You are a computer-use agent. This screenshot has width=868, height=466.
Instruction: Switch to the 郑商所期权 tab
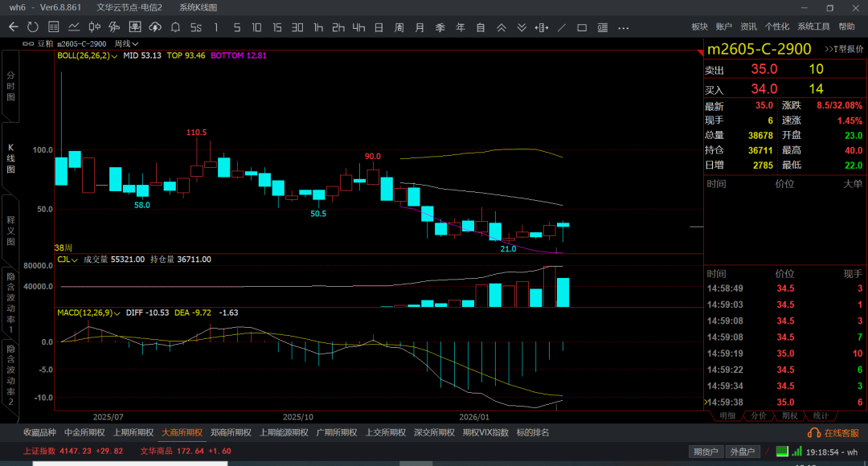pos(231,432)
